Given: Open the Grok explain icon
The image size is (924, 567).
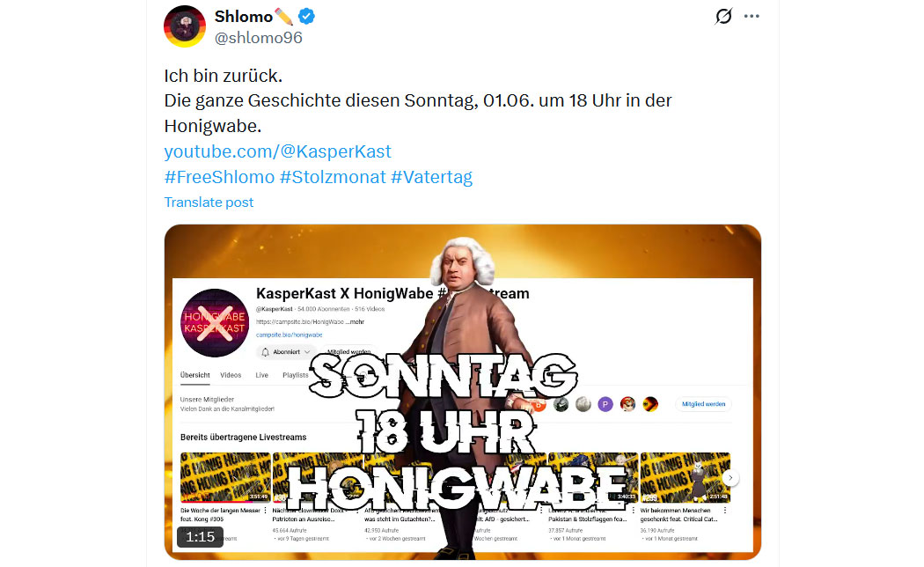Looking at the screenshot, I should pos(723,16).
